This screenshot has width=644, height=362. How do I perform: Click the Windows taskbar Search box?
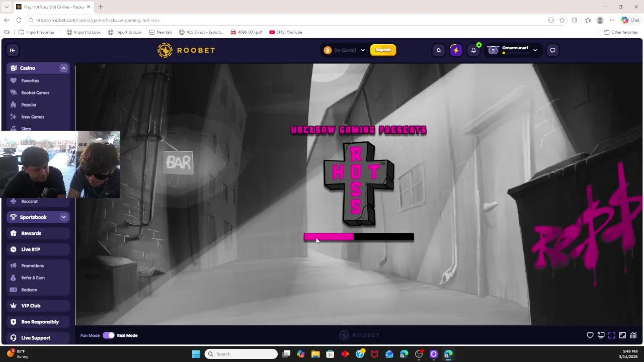[242, 354]
